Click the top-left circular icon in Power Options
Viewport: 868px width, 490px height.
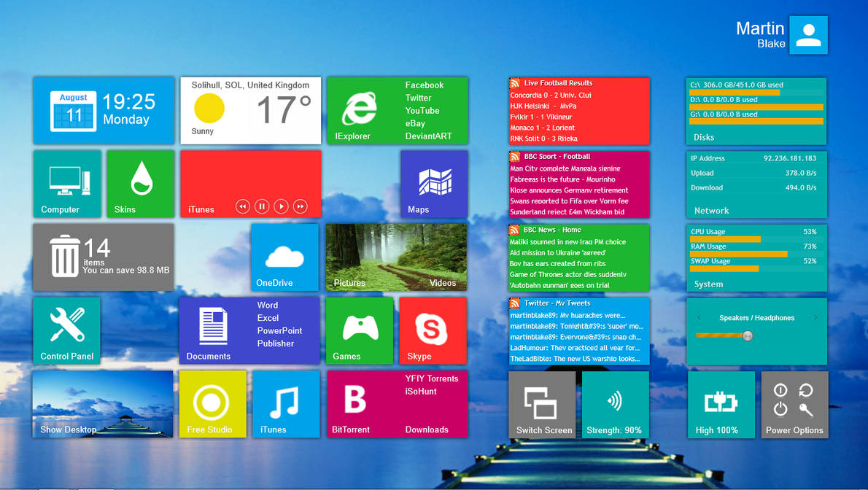click(780, 390)
